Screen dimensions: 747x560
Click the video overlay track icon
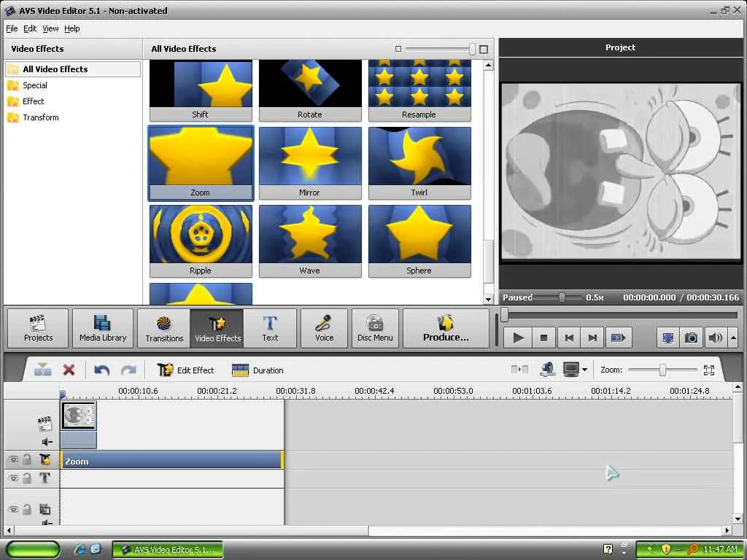pyautogui.click(x=44, y=509)
